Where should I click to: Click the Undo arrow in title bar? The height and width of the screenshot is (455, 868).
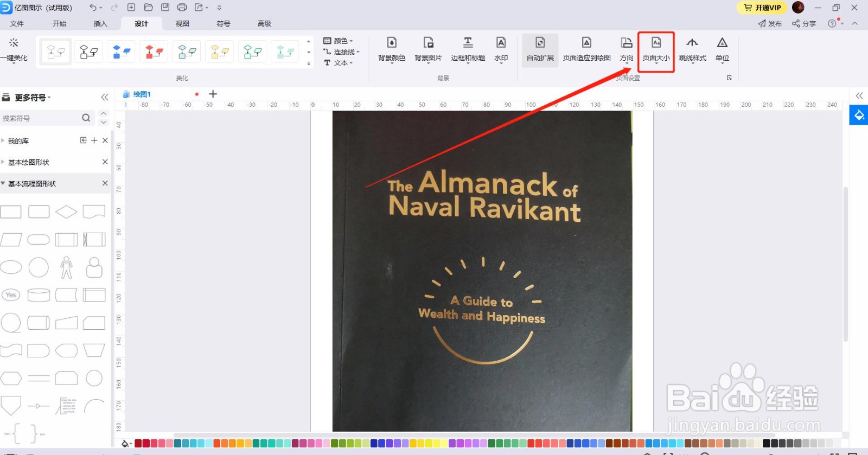(x=93, y=8)
